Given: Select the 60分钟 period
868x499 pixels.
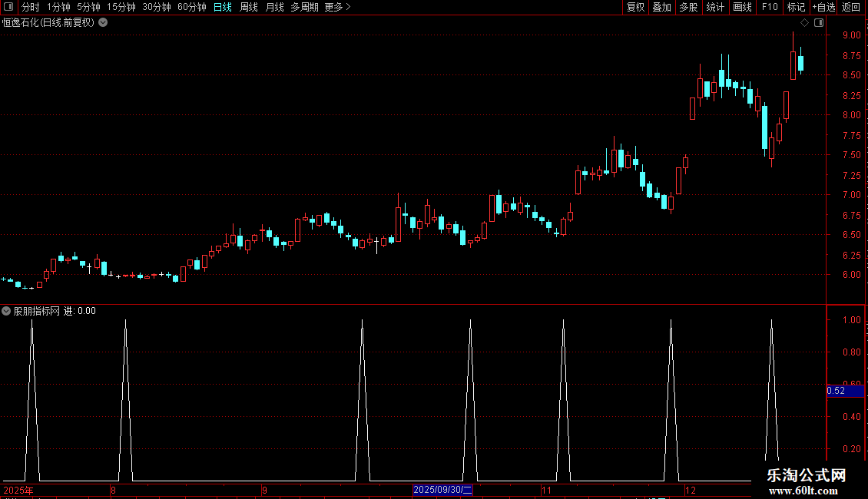Looking at the screenshot, I should click(191, 7).
